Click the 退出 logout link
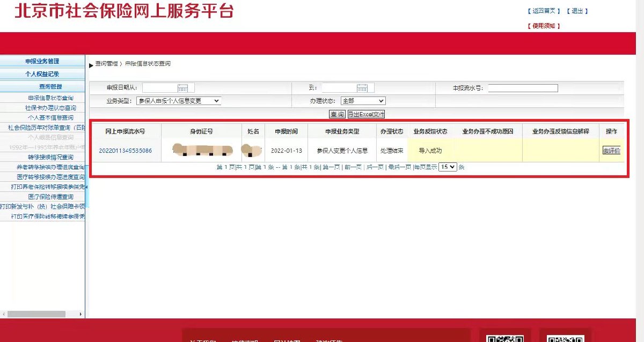The width and height of the screenshot is (644, 342). 577,11
